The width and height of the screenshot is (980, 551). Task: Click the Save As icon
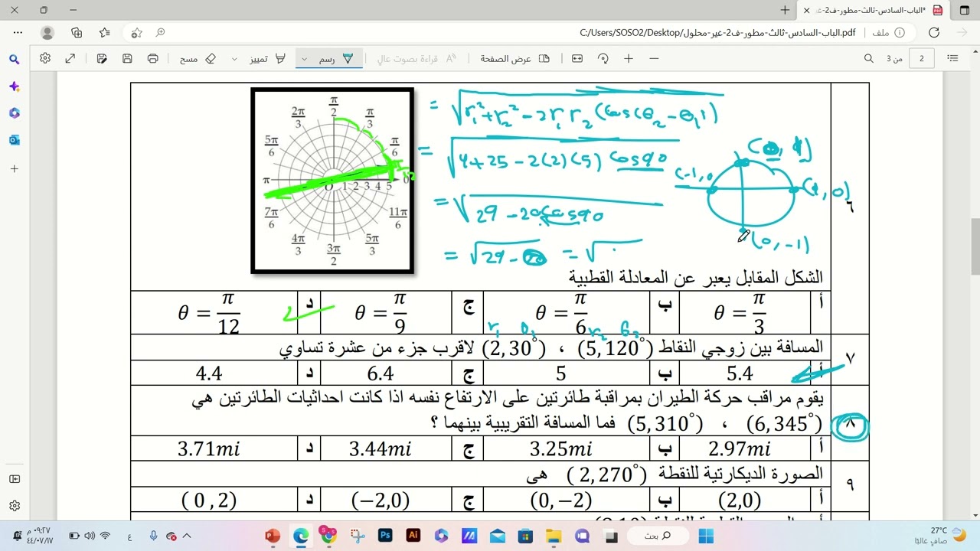(102, 58)
